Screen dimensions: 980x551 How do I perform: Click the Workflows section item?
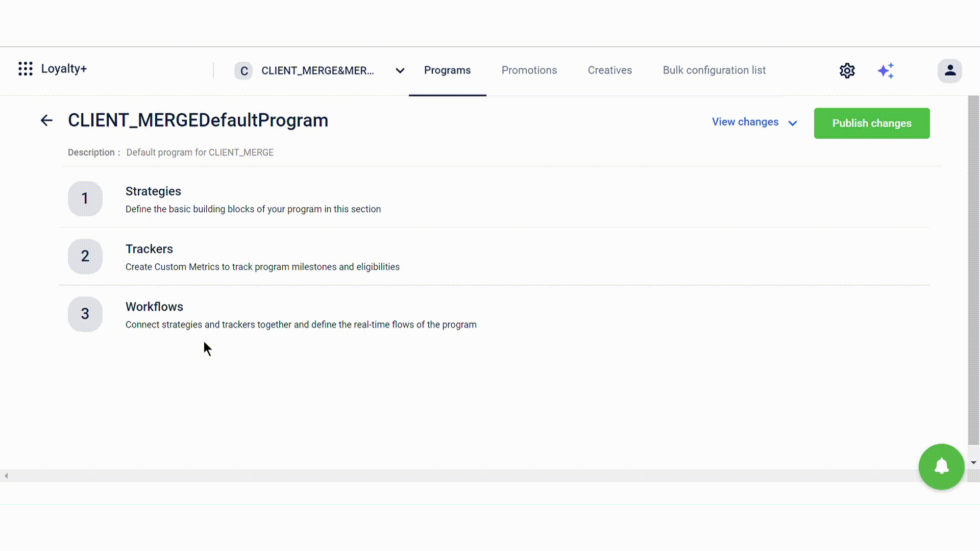pos(154,307)
